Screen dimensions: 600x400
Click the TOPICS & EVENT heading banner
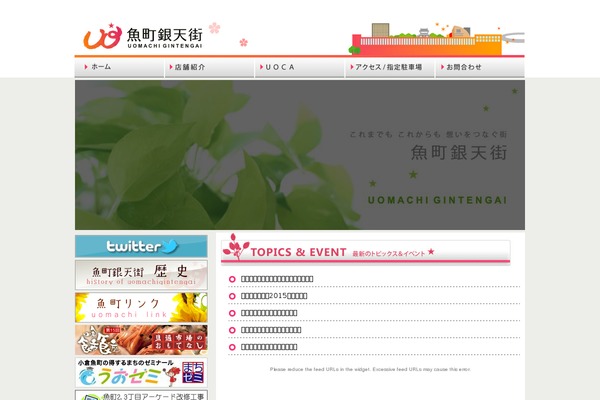point(365,250)
